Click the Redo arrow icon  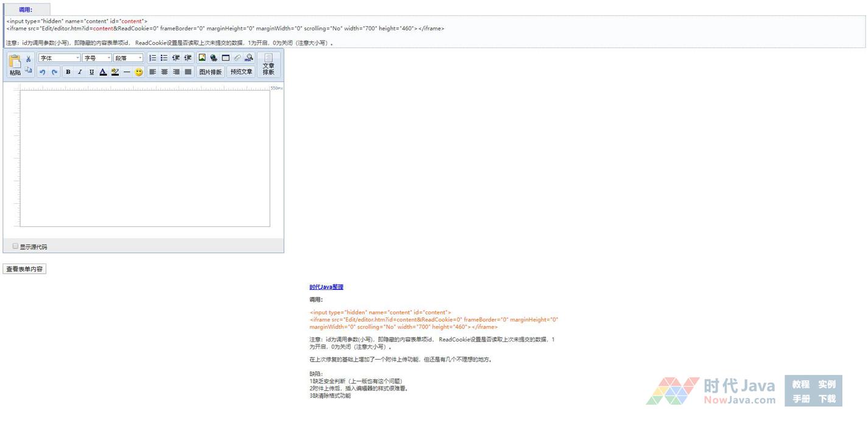(x=54, y=72)
